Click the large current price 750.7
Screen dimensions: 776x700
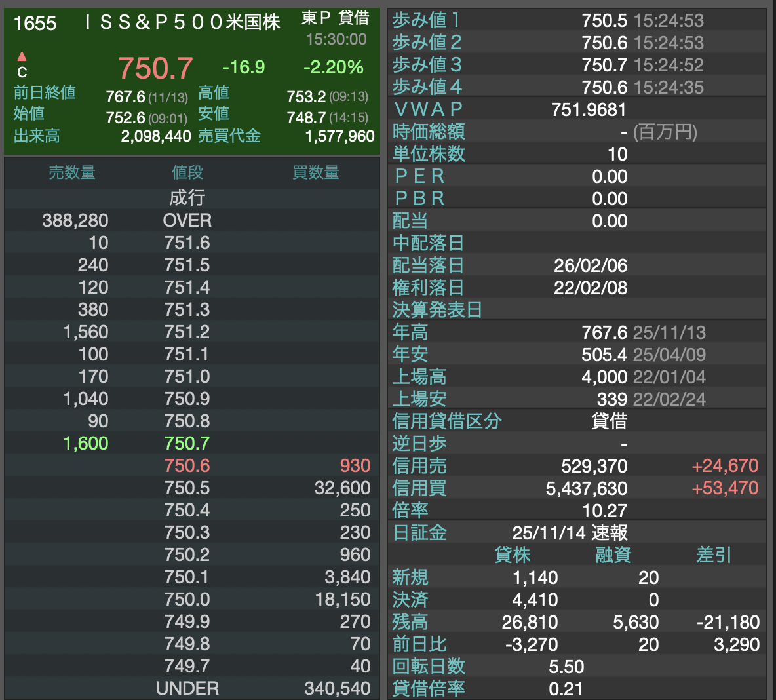(x=155, y=68)
